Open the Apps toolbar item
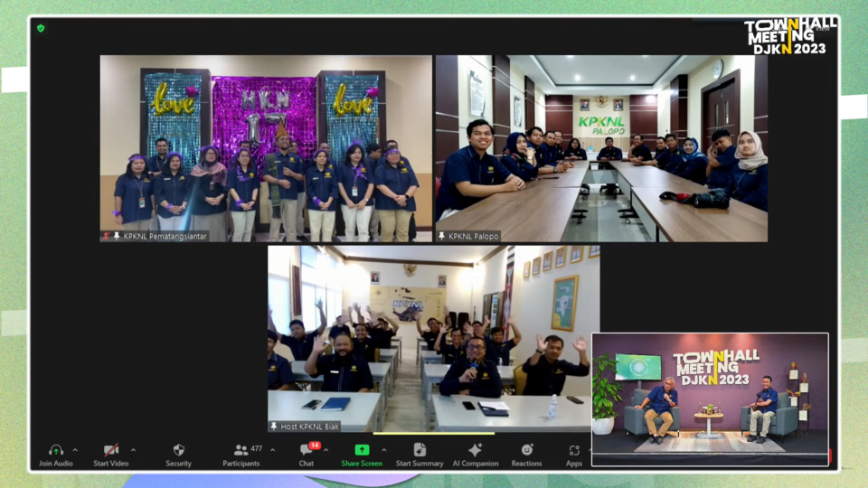This screenshot has width=868, height=488. tap(574, 450)
